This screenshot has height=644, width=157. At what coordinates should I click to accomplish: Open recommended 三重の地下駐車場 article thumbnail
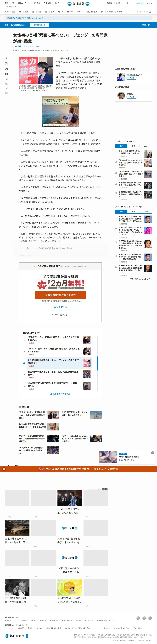(x=17, y=528)
